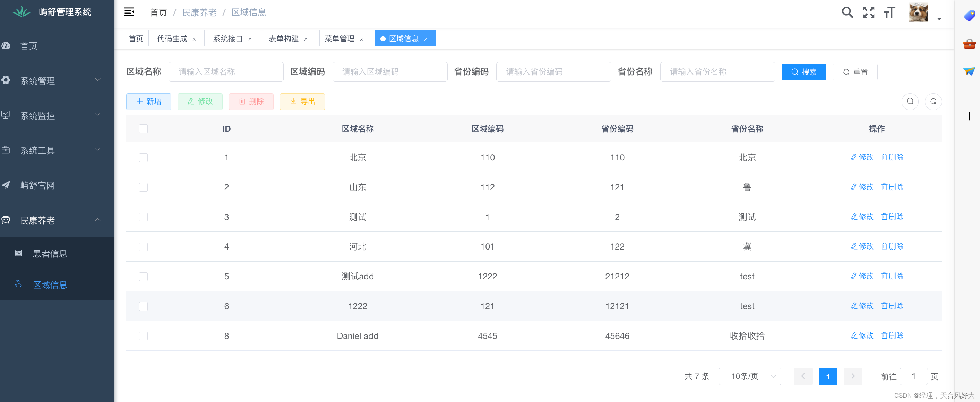Image resolution: width=980 pixels, height=402 pixels.
Task: Open the 10条/页 page size dropdown
Action: (750, 376)
